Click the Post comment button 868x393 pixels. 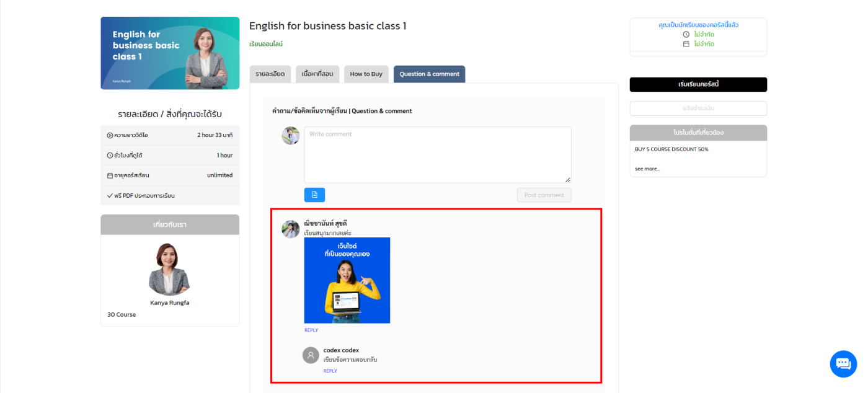click(x=544, y=195)
